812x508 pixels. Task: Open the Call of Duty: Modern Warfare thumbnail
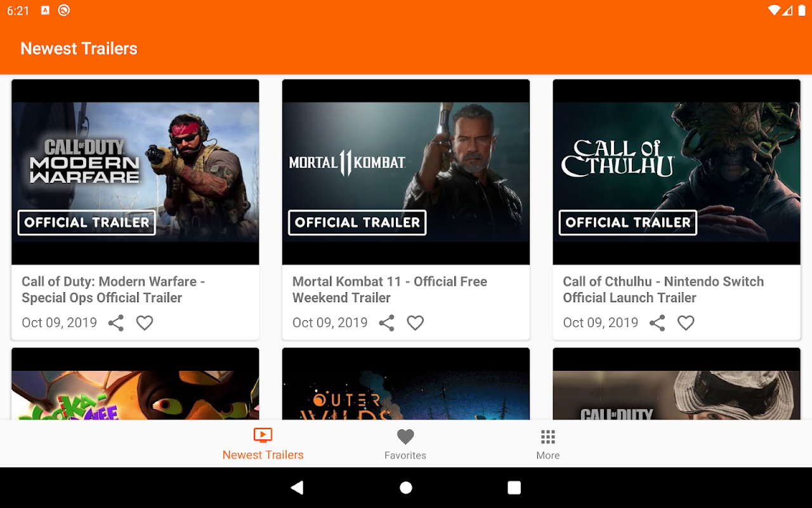135,172
